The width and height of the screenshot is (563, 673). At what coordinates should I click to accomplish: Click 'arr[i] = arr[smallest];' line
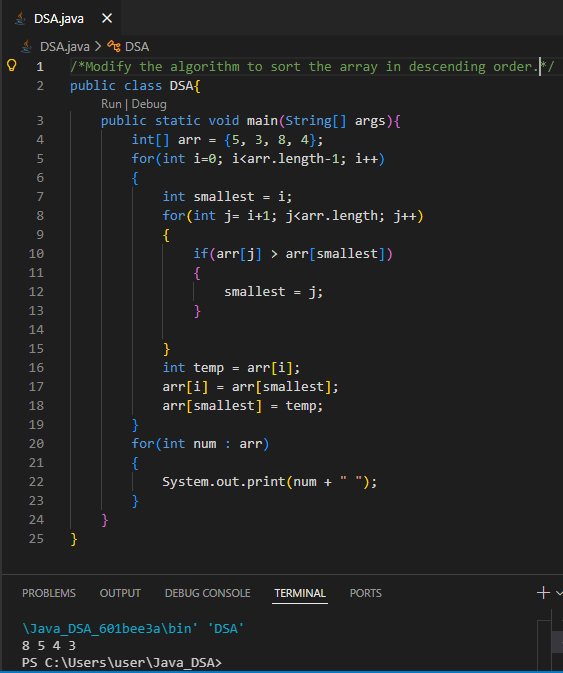pyautogui.click(x=251, y=387)
